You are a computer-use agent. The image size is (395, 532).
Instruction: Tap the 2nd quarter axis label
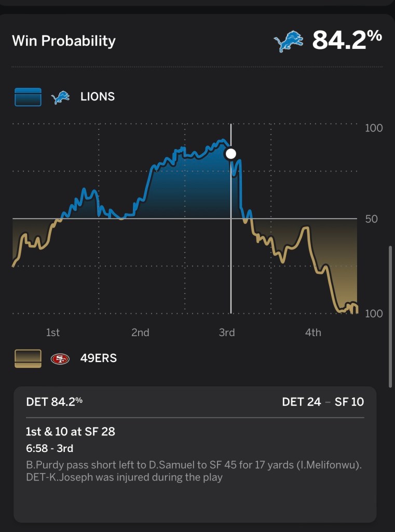pyautogui.click(x=140, y=332)
